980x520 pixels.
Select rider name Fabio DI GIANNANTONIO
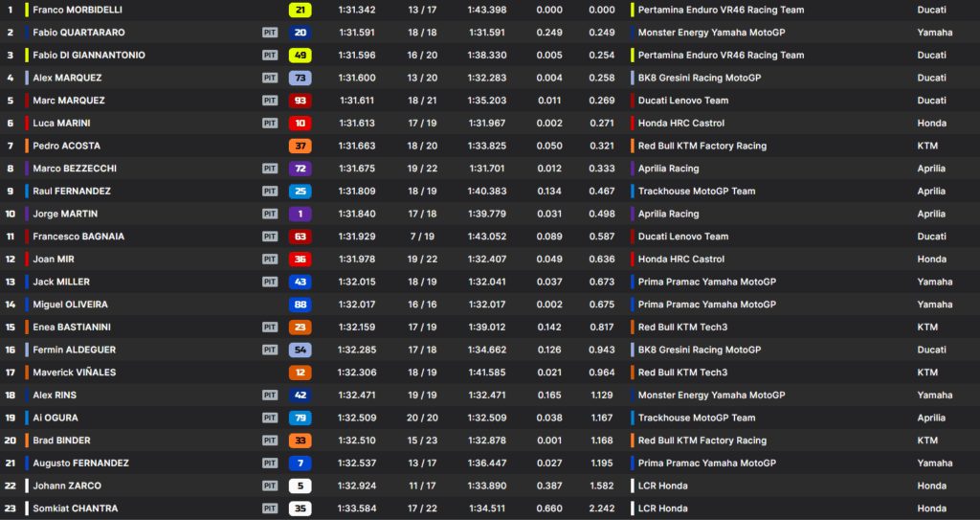89,56
